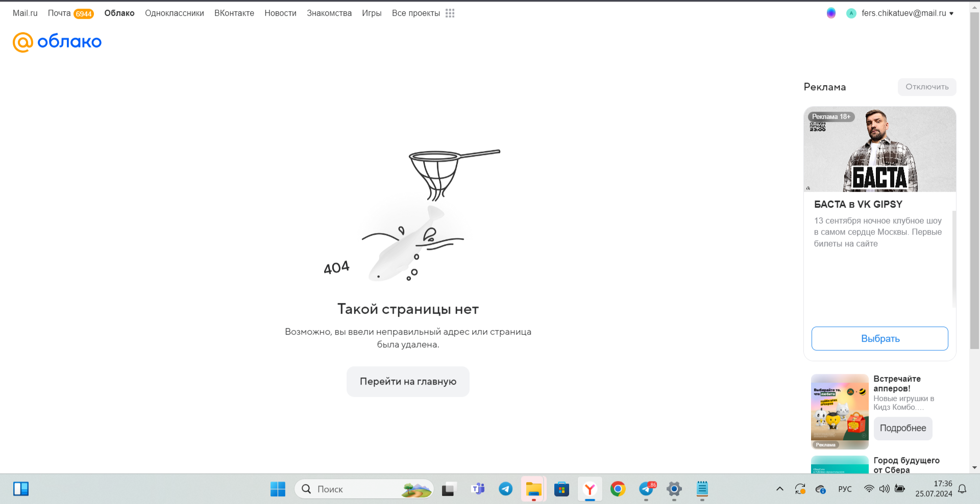980x504 pixels.
Task: Open Новости in the top navigation
Action: coord(280,13)
